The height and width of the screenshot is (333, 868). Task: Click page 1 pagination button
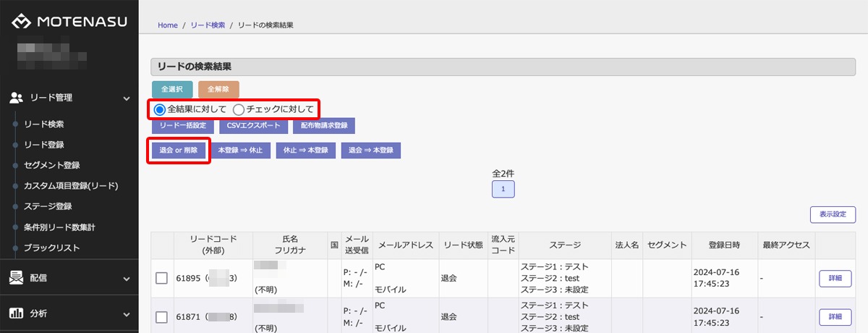503,189
